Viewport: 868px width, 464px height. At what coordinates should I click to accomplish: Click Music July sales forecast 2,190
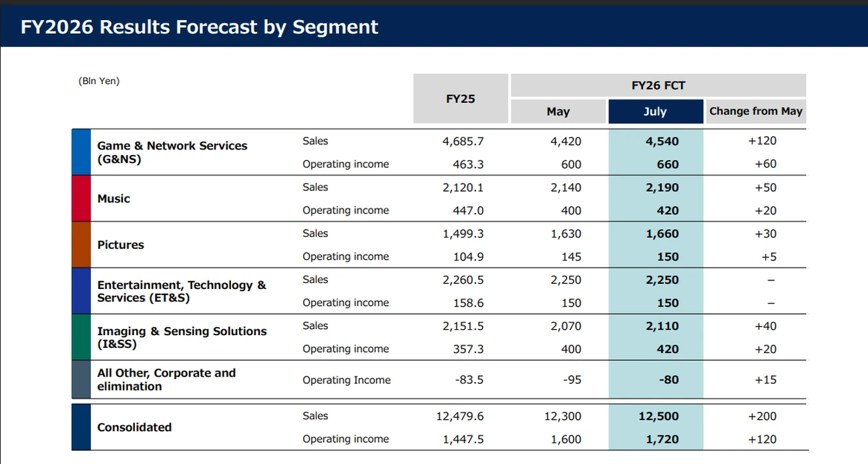pos(662,188)
